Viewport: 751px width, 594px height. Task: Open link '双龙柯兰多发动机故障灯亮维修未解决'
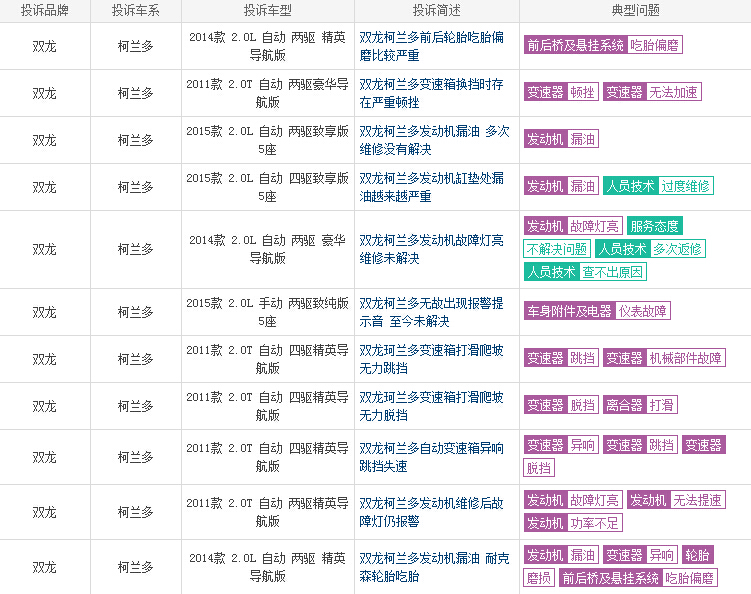431,249
